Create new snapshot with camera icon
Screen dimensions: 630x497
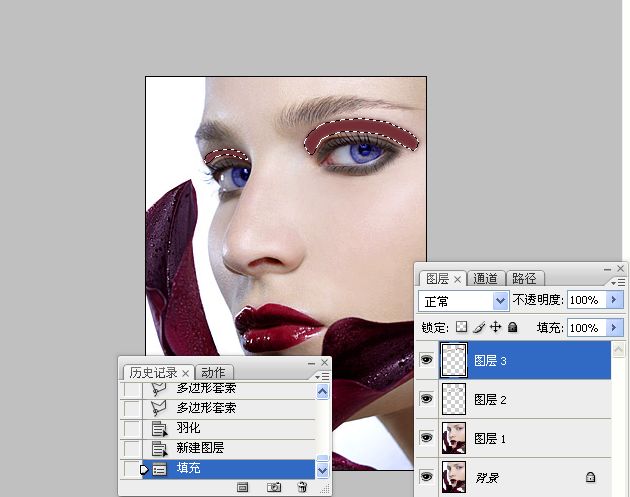[274, 487]
